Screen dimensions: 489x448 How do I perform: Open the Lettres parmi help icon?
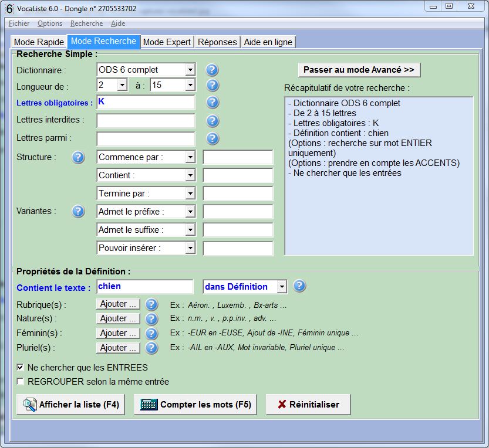213,138
